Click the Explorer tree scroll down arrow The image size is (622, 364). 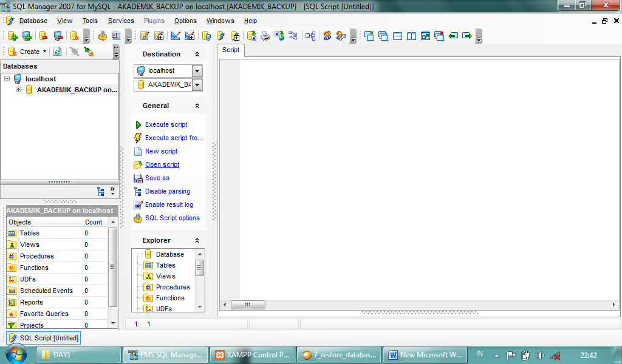pyautogui.click(x=200, y=307)
